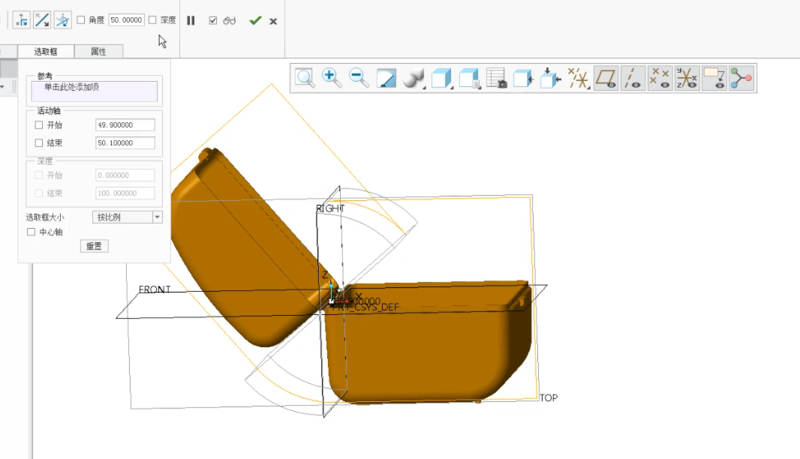Check the 开始 box under 活动轴
The height and width of the screenshot is (459, 800).
39,125
